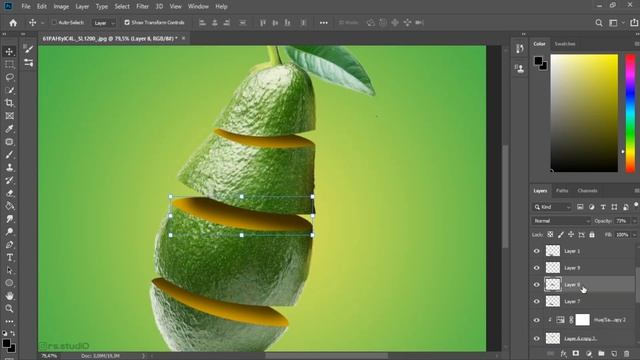Image resolution: width=640 pixels, height=360 pixels.
Task: Select the Clone Stamp tool
Action: (x=9, y=167)
